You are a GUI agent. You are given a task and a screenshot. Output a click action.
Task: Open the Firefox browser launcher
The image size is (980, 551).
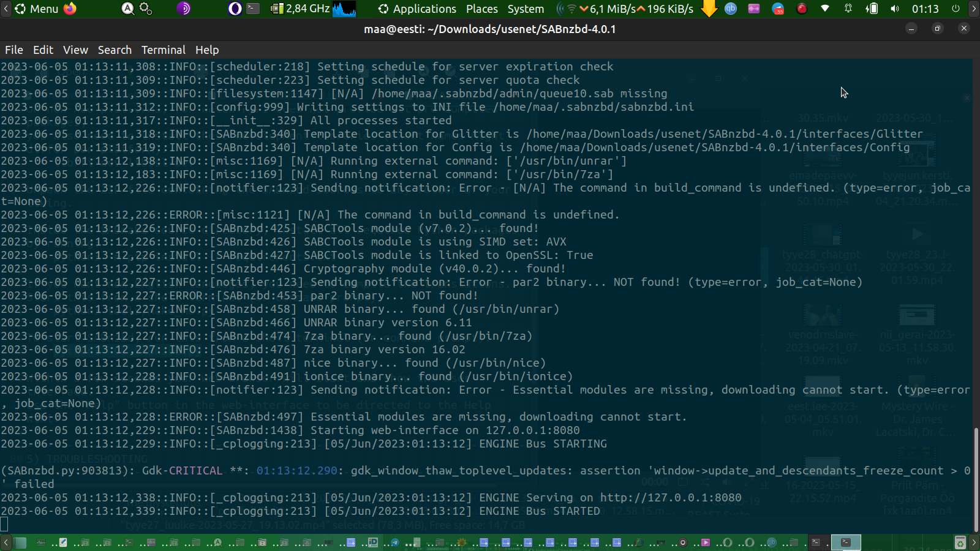point(70,9)
